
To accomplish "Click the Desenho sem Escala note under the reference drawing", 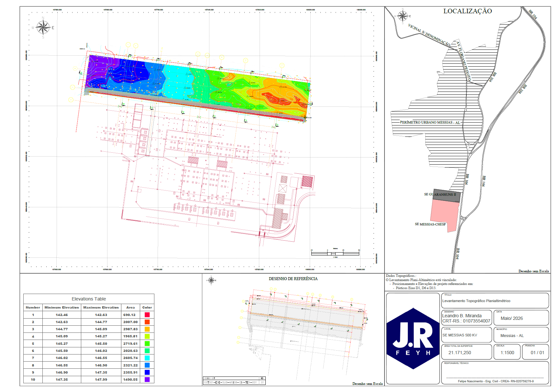I will click(x=367, y=384).
